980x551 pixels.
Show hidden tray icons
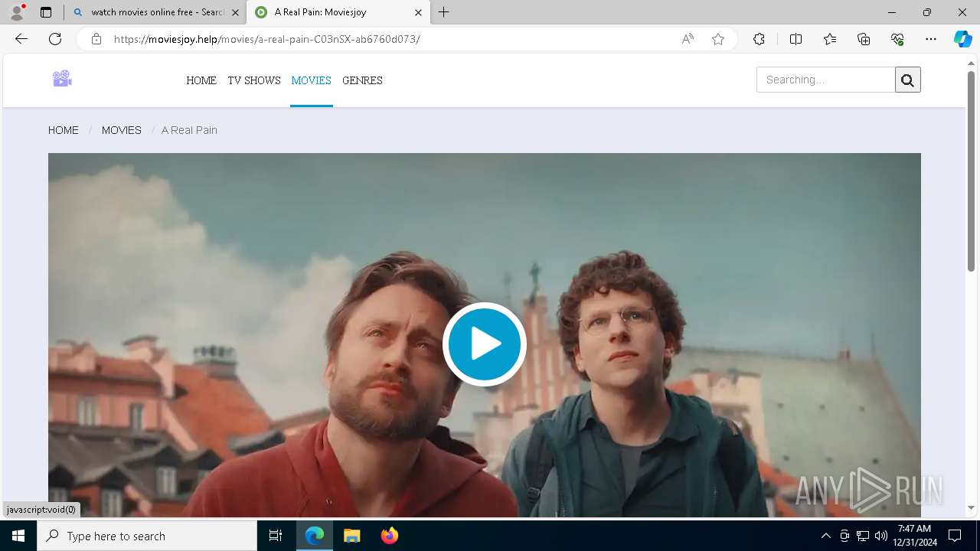[x=825, y=536]
